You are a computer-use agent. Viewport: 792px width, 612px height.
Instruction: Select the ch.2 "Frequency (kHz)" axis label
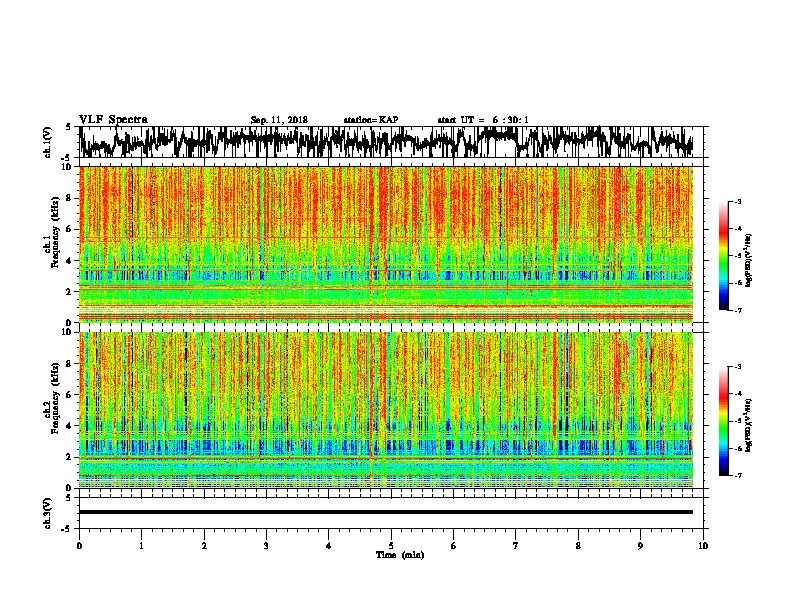pyautogui.click(x=55, y=398)
